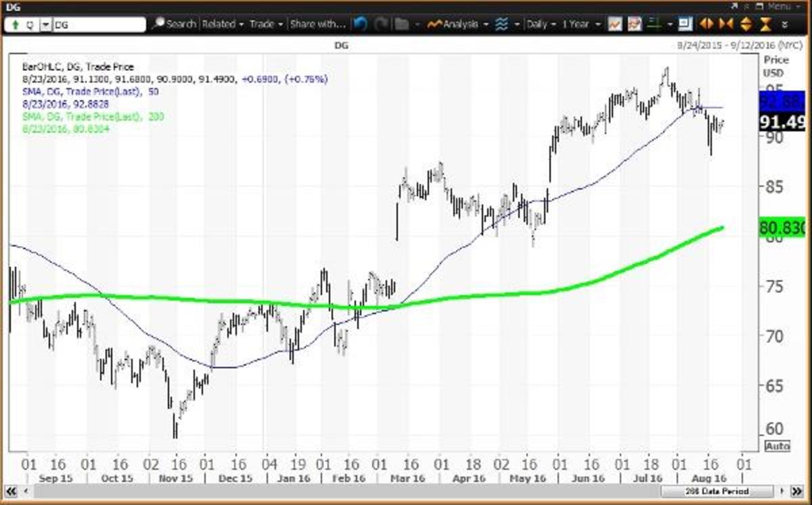Click the 'Mar 16' month label
The image size is (812, 505).
point(409,478)
